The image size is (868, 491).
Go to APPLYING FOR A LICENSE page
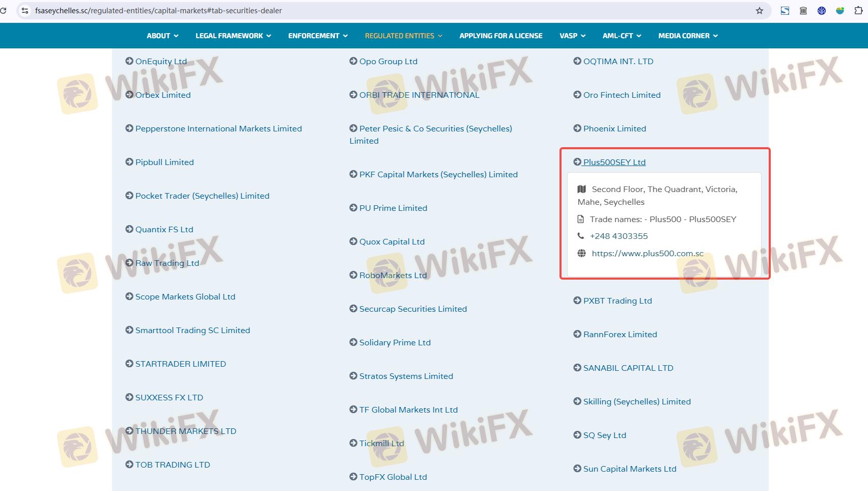(500, 36)
